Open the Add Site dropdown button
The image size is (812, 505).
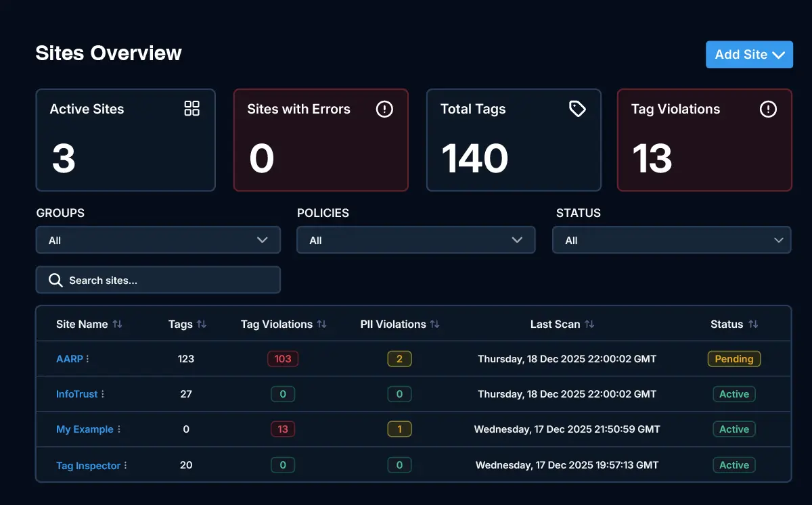point(749,55)
